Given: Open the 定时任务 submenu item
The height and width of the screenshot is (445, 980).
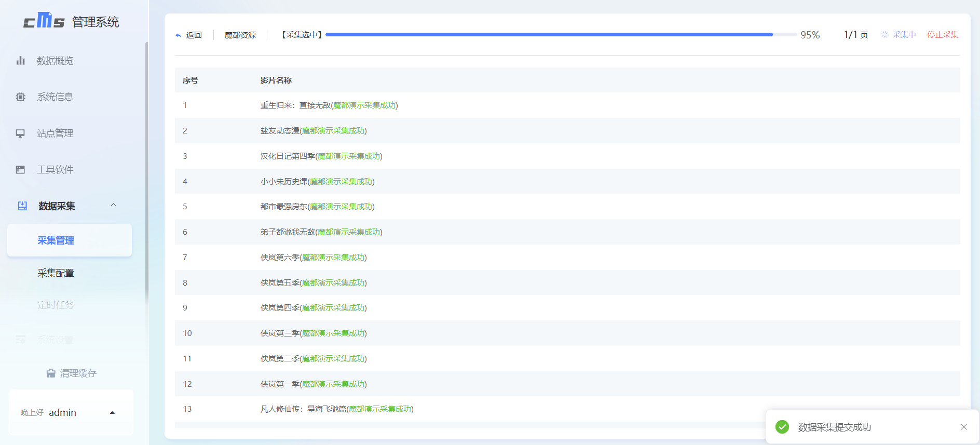Looking at the screenshot, I should coord(56,305).
